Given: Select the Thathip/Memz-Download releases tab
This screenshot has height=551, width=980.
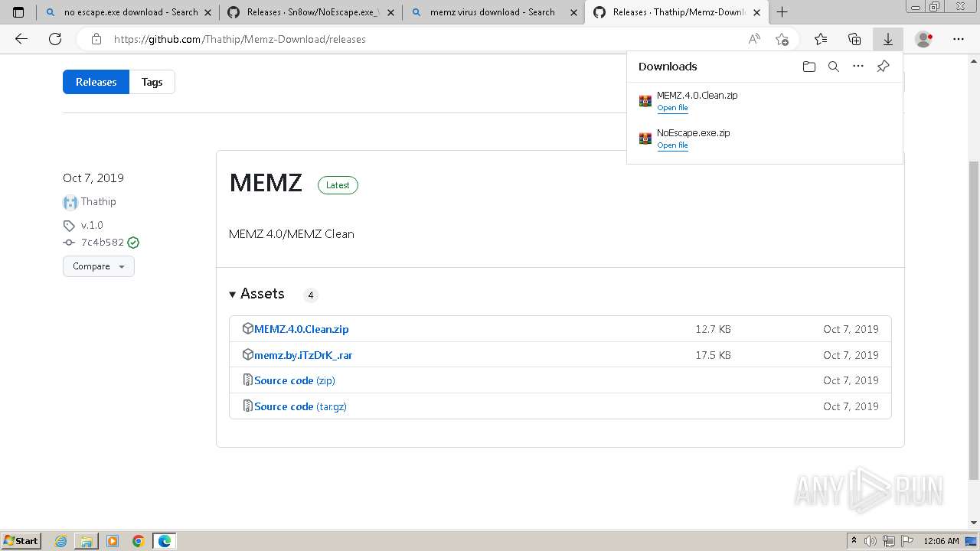Looking at the screenshot, I should click(675, 12).
